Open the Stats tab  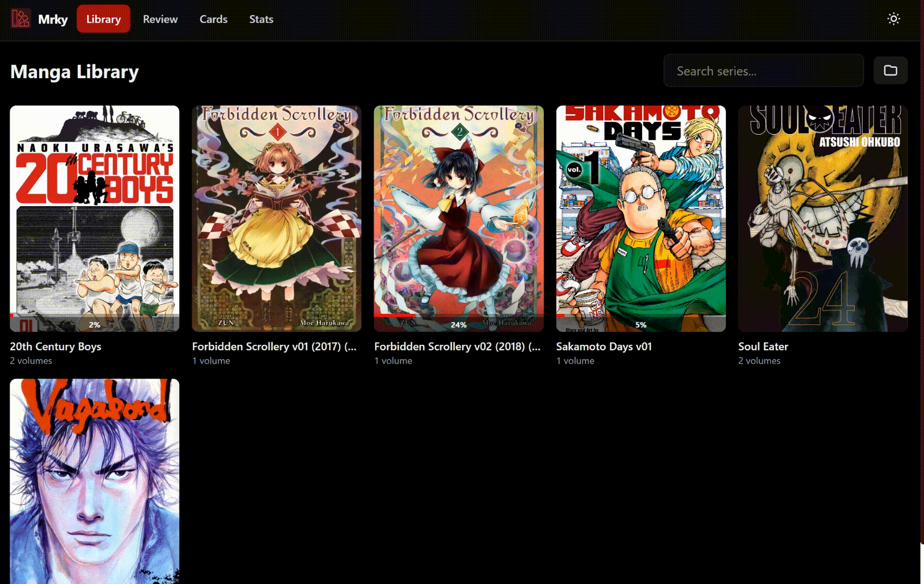(x=261, y=19)
